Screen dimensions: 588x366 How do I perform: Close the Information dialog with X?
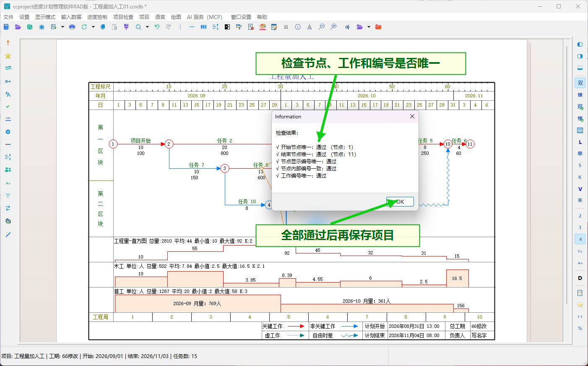412,116
